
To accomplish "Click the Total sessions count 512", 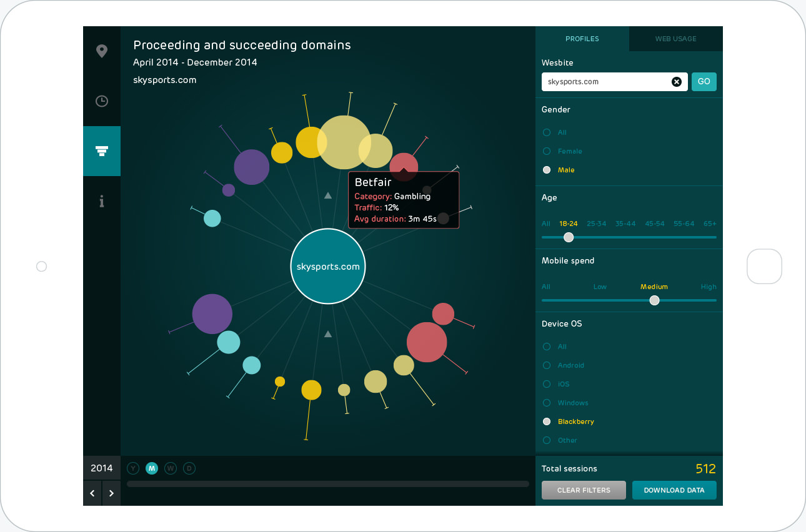I will click(706, 469).
